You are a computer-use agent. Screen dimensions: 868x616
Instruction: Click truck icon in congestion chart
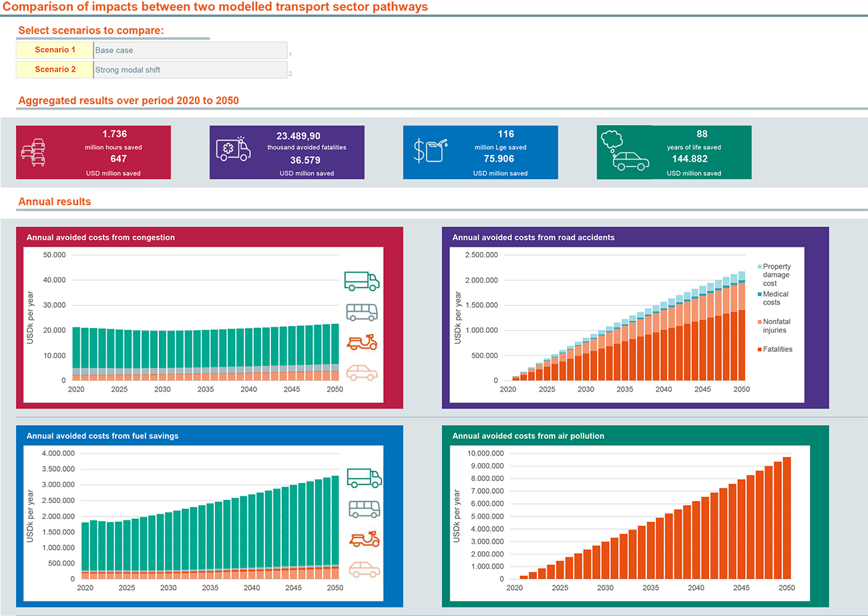pyautogui.click(x=362, y=281)
